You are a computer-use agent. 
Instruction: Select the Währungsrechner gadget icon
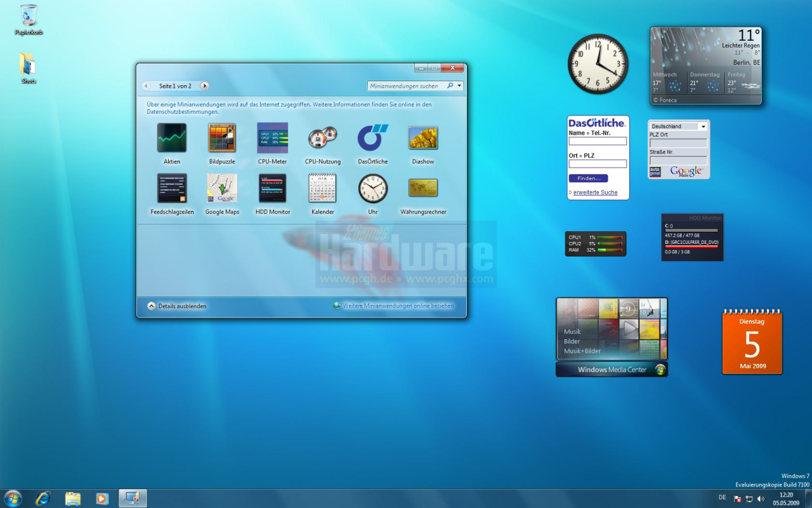(423, 188)
